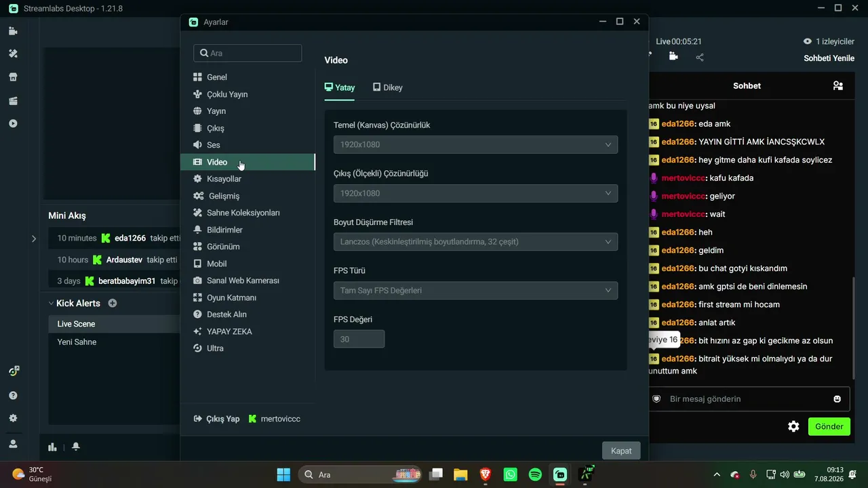Select the Live Scene row
868x488 pixels.
[114, 324]
